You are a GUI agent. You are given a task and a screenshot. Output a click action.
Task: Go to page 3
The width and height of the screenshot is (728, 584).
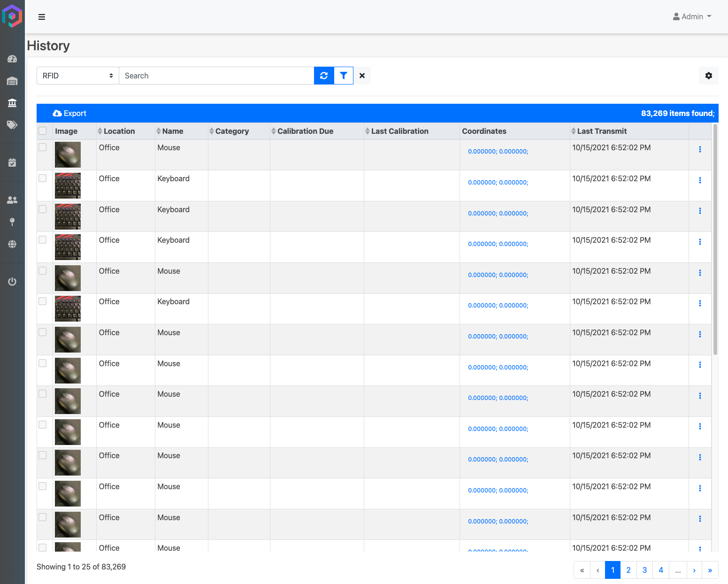tap(644, 570)
